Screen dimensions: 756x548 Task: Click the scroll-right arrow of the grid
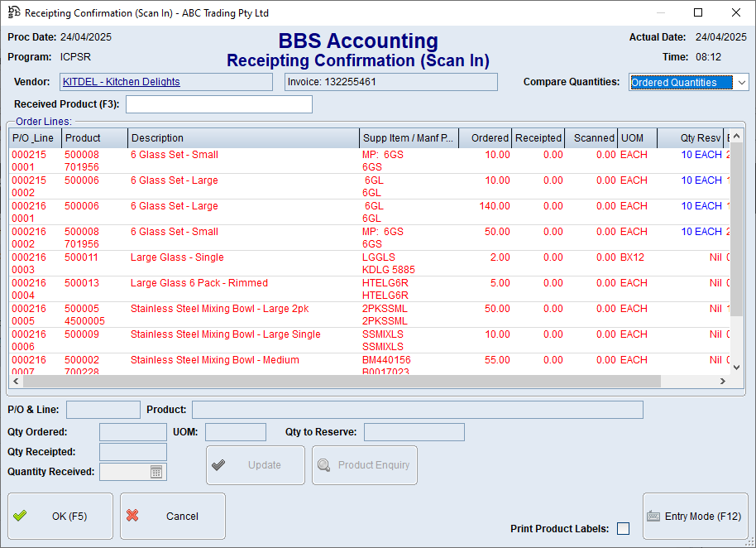[722, 381]
